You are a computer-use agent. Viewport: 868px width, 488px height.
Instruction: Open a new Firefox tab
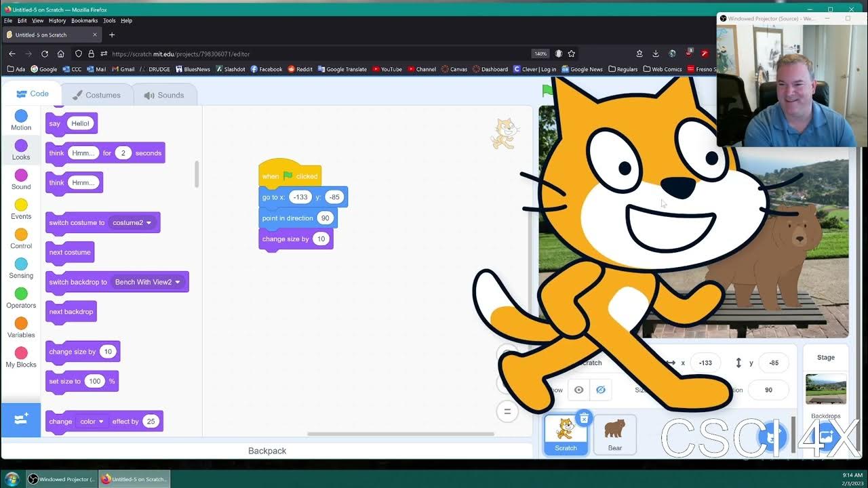[x=112, y=35]
